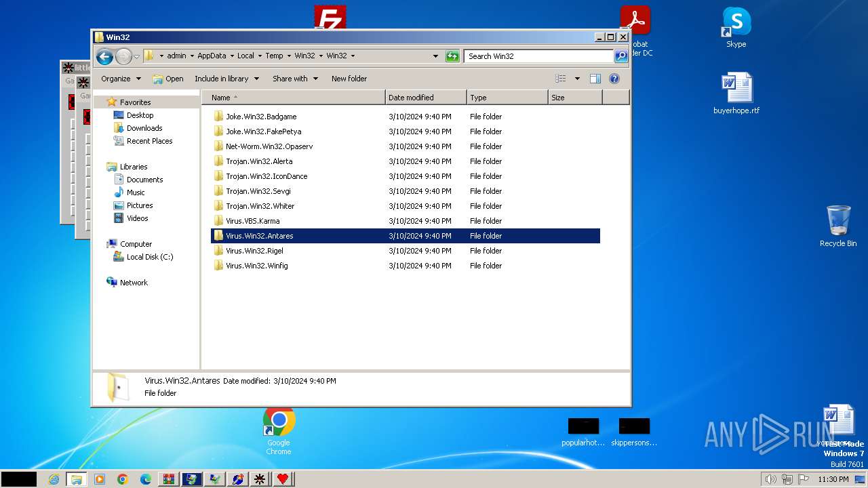
Task: Select Network in navigation pane
Action: [134, 283]
